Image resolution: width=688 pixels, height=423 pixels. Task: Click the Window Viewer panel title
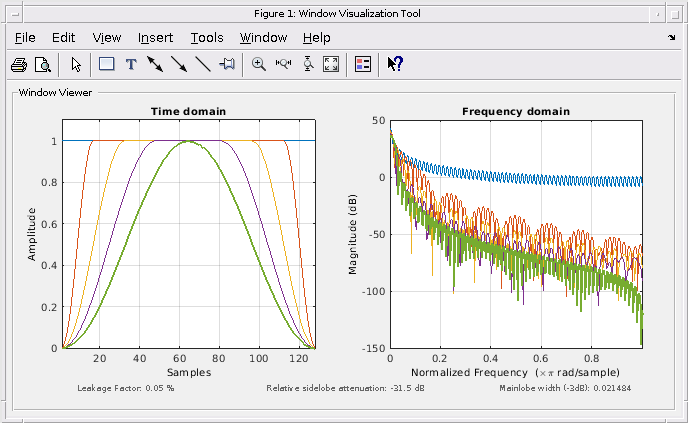coord(55,93)
